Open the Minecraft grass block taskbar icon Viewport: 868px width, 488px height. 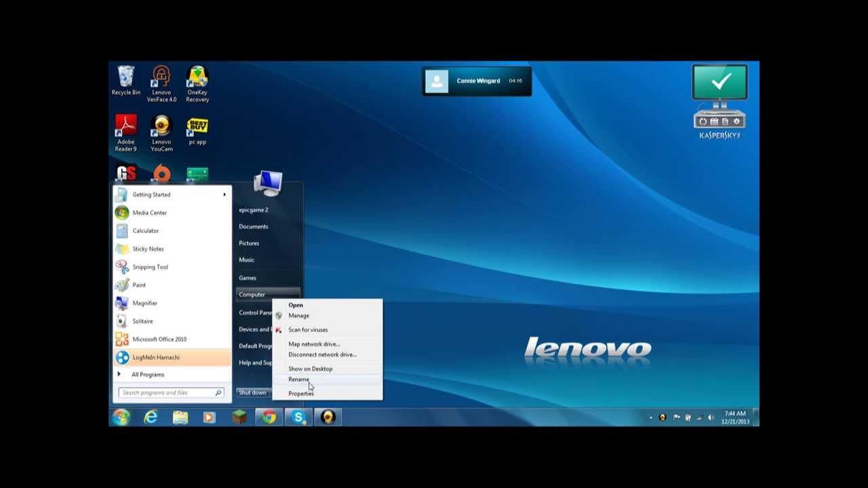pyautogui.click(x=239, y=418)
